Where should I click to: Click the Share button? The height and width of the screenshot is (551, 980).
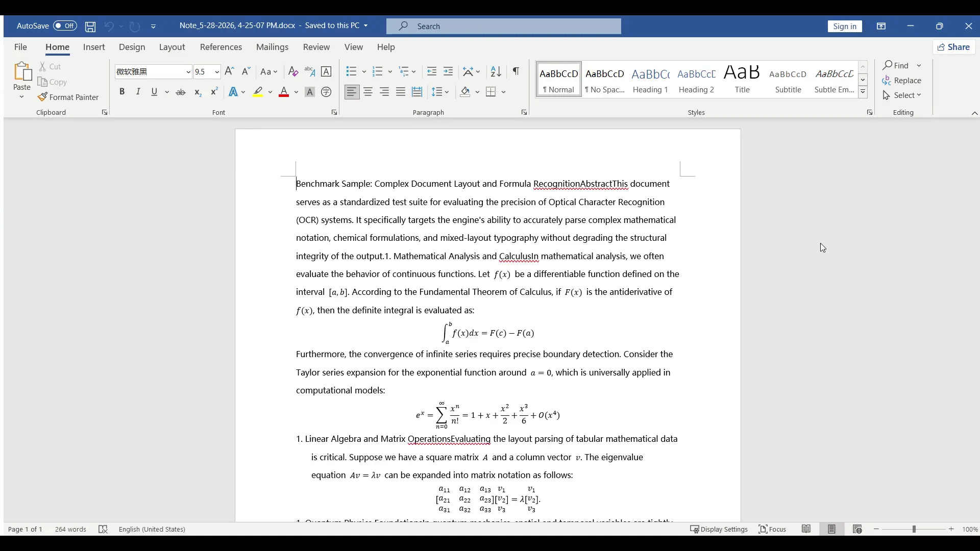(x=954, y=47)
